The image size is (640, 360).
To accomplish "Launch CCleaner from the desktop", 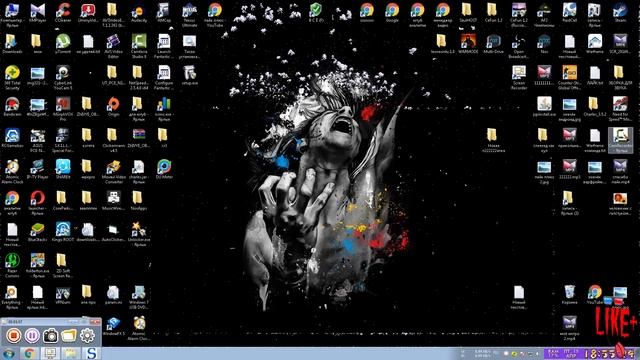I will (x=63, y=13).
